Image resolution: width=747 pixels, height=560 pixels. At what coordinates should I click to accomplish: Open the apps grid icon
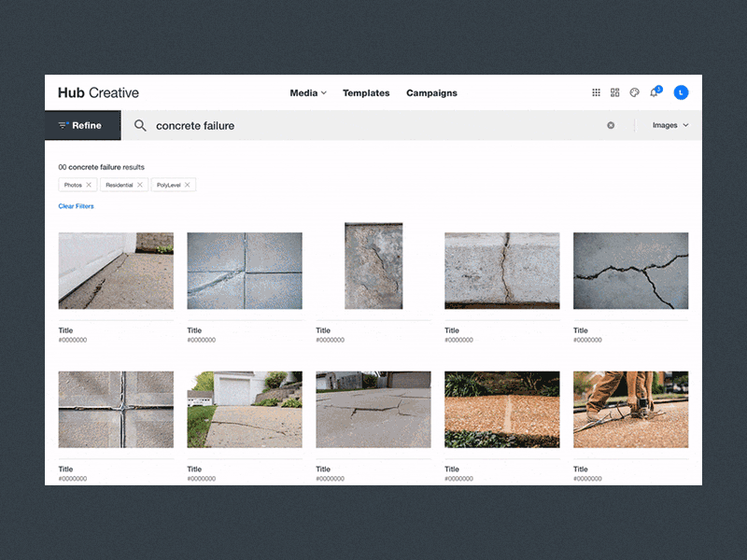click(596, 92)
